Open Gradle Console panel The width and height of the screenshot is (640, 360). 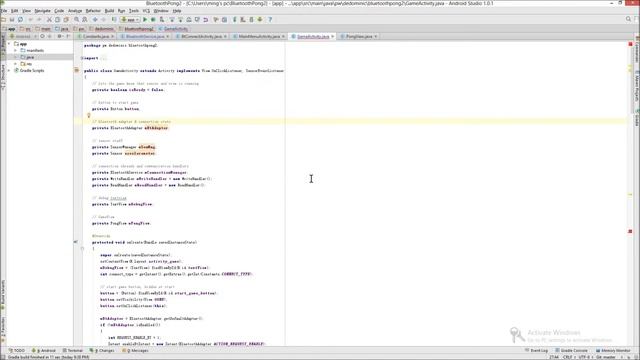[571, 351]
